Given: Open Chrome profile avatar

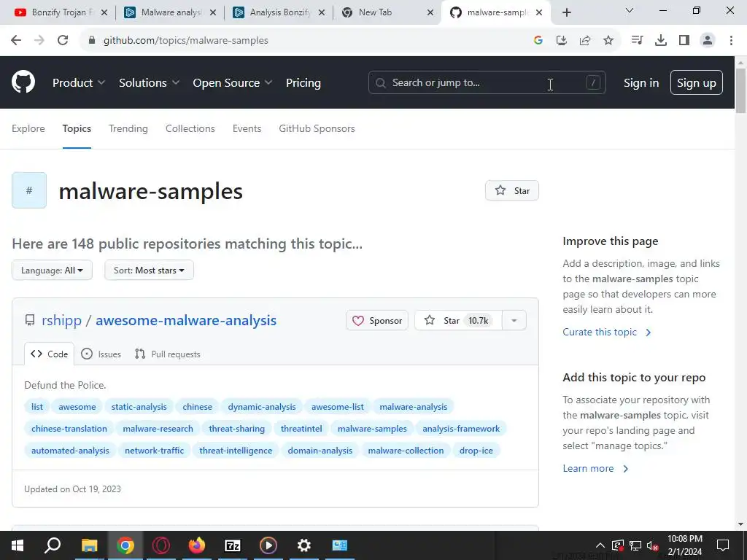Looking at the screenshot, I should click(708, 41).
